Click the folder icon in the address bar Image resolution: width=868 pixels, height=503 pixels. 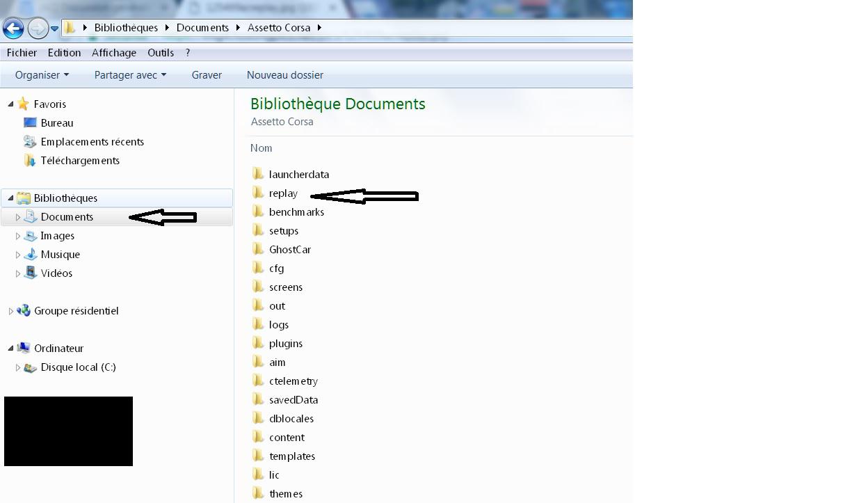tap(70, 28)
